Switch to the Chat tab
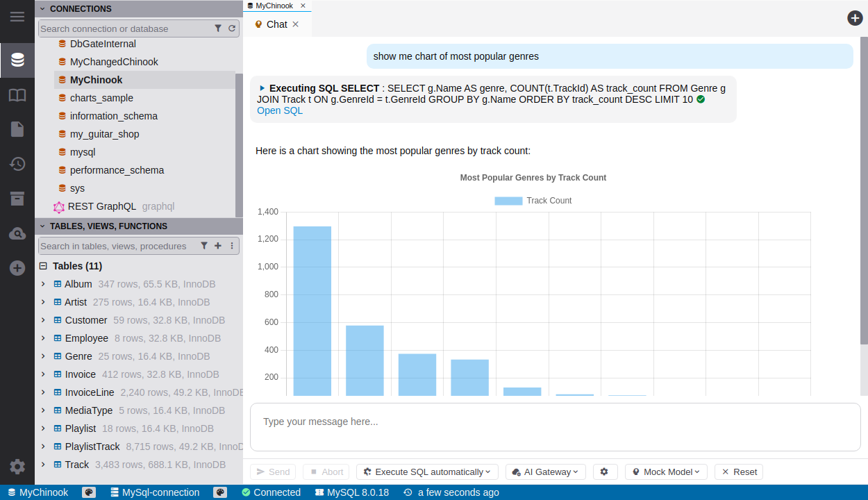 [276, 24]
